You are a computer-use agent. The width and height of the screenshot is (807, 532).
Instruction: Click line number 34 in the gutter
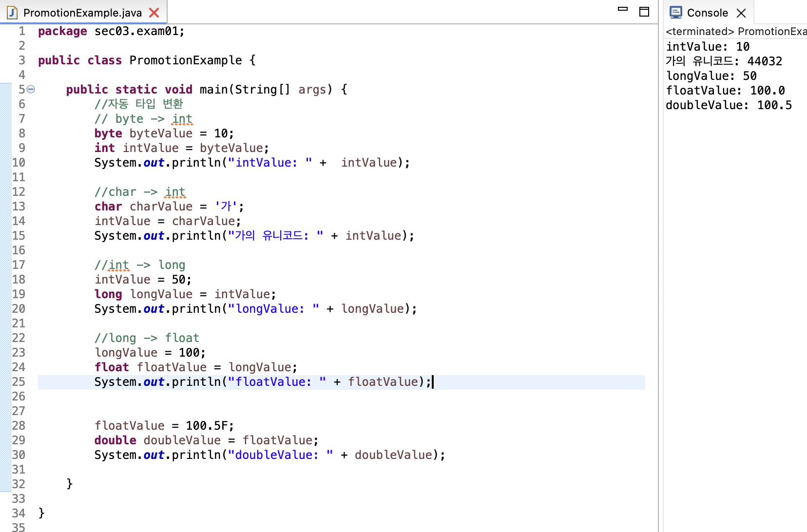(x=19, y=513)
